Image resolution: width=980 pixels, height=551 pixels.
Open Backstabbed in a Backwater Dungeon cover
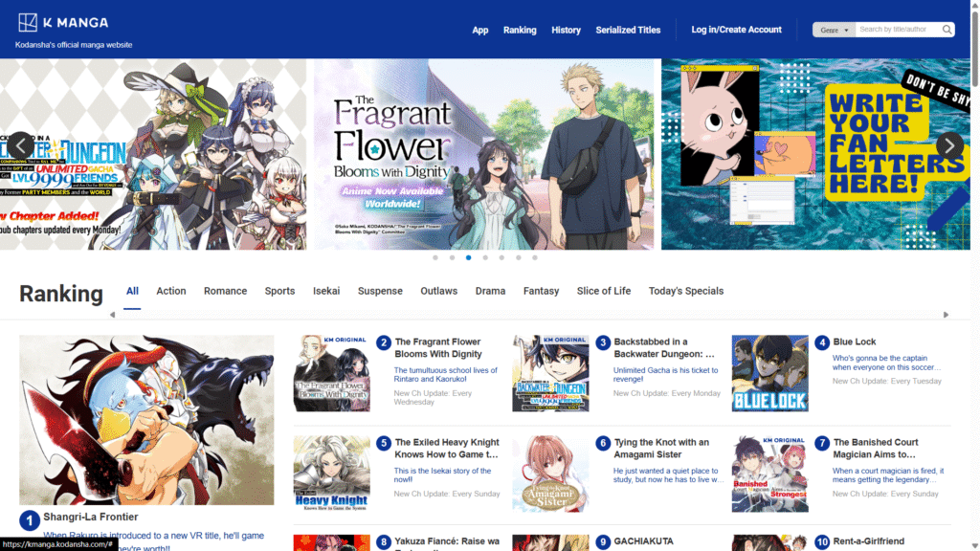pos(550,374)
